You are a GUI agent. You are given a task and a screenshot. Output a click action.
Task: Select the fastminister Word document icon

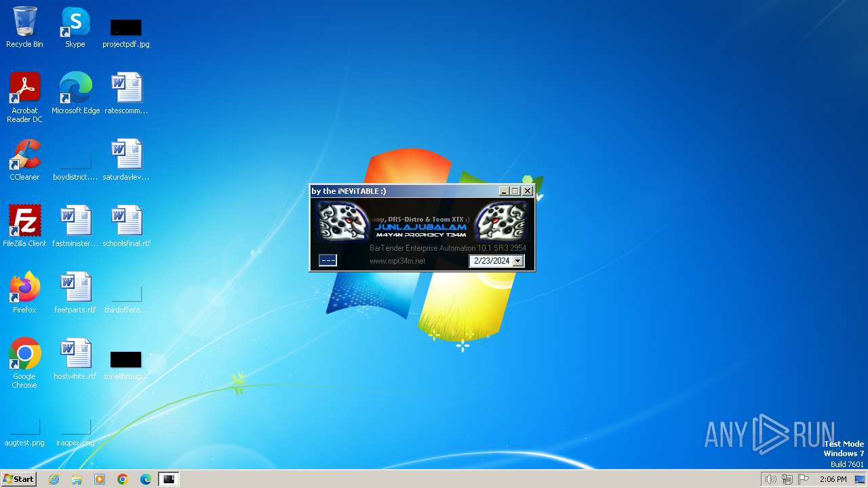(75, 226)
